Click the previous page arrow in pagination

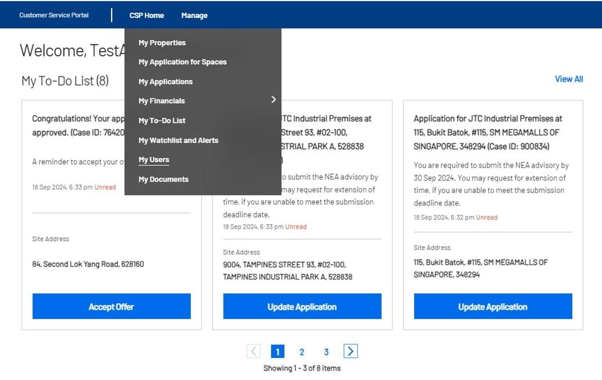coord(253,351)
